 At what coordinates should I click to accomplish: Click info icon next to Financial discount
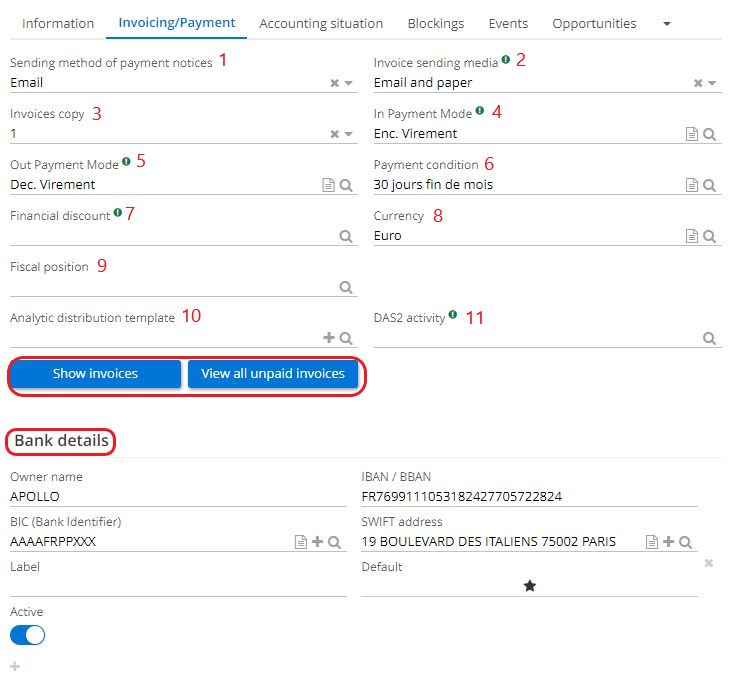click(118, 213)
